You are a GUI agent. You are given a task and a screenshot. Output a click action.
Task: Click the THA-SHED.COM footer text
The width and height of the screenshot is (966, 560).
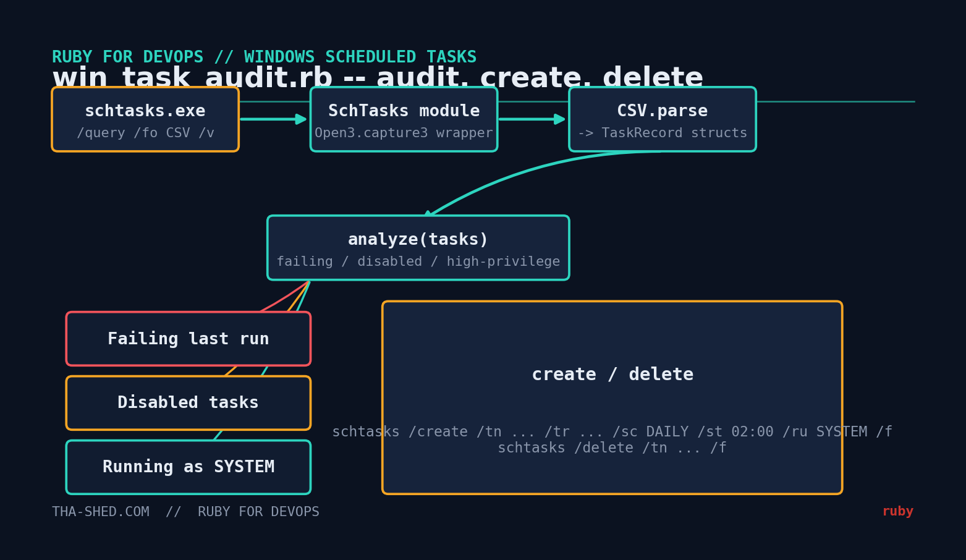[185, 512]
